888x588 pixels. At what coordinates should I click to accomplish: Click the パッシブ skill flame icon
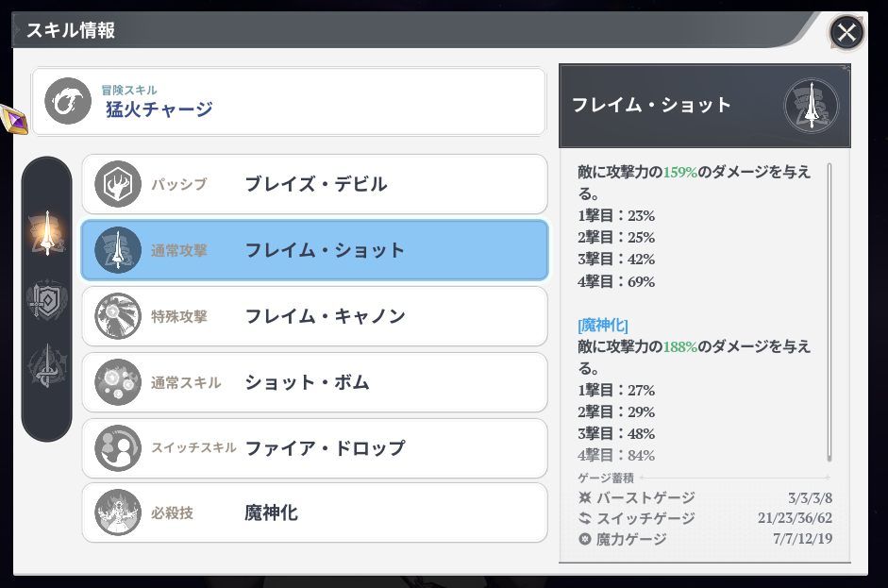tap(118, 184)
